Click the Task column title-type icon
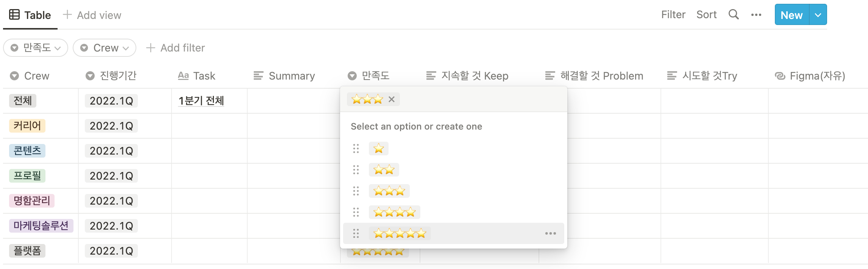The height and width of the screenshot is (269, 868). (x=183, y=76)
